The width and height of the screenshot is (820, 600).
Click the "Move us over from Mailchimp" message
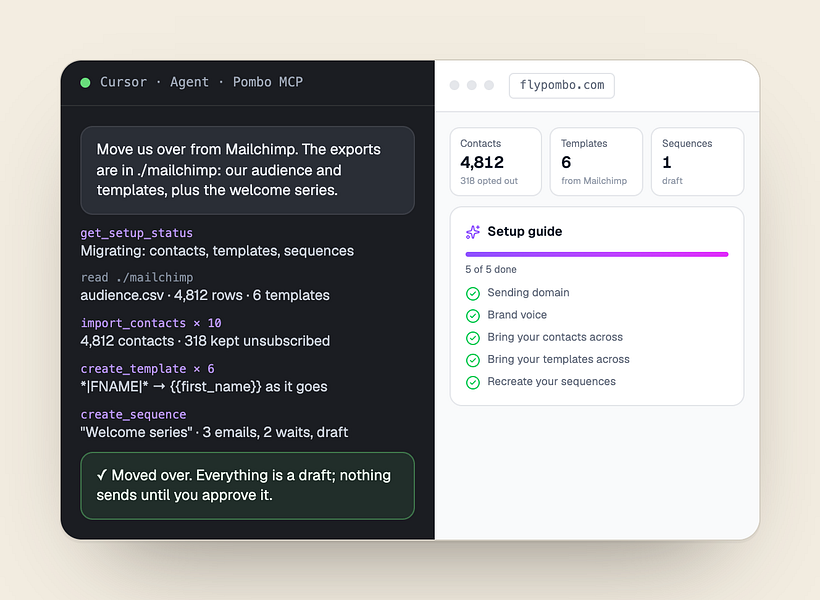[x=247, y=170]
